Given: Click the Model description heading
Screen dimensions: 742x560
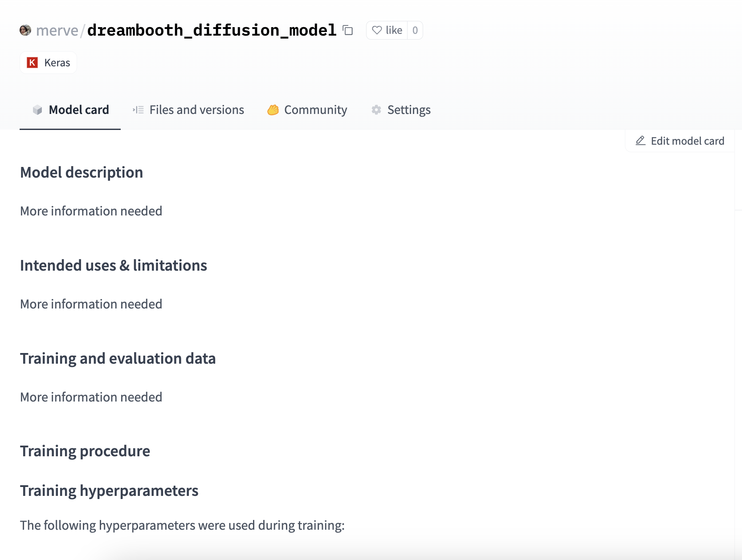Looking at the screenshot, I should tap(82, 172).
